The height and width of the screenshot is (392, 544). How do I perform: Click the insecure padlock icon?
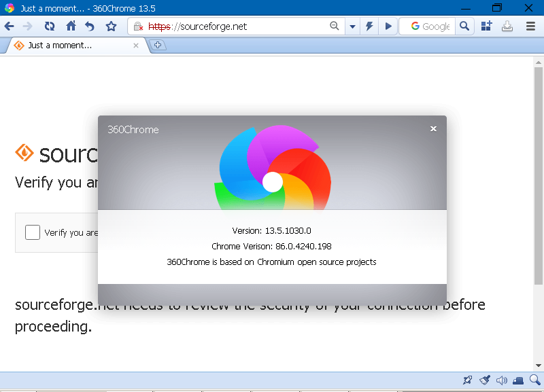[139, 26]
